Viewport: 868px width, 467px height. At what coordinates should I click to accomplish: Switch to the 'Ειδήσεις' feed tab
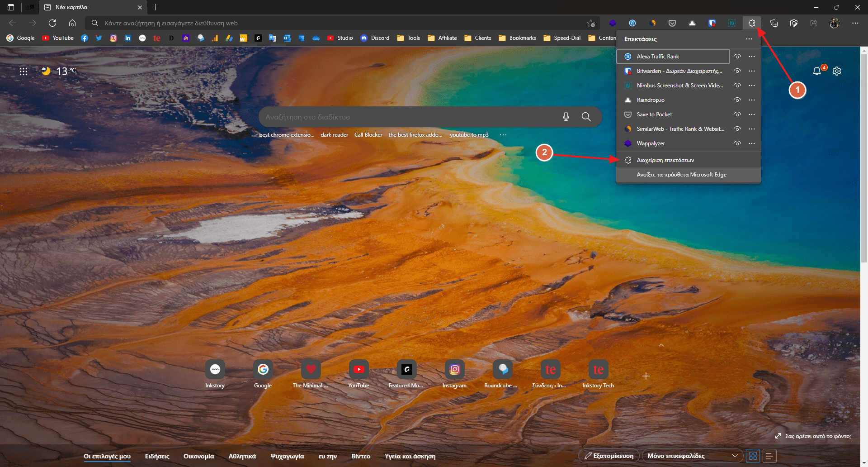[157, 456]
